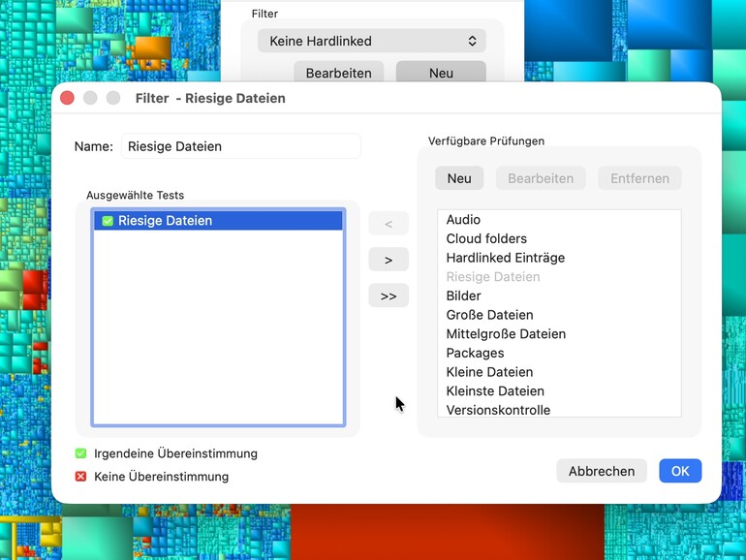This screenshot has width=746, height=560.
Task: Select Audio in available tests
Action: 559,219
